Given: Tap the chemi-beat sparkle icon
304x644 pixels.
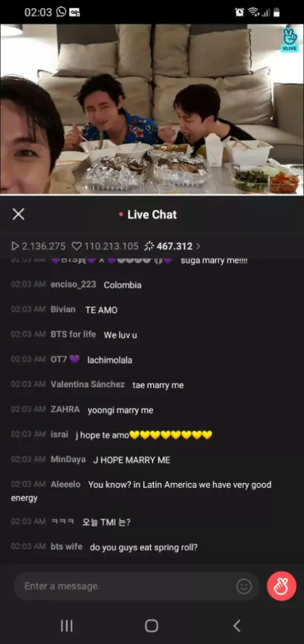Looking at the screenshot, I should click(x=149, y=246).
